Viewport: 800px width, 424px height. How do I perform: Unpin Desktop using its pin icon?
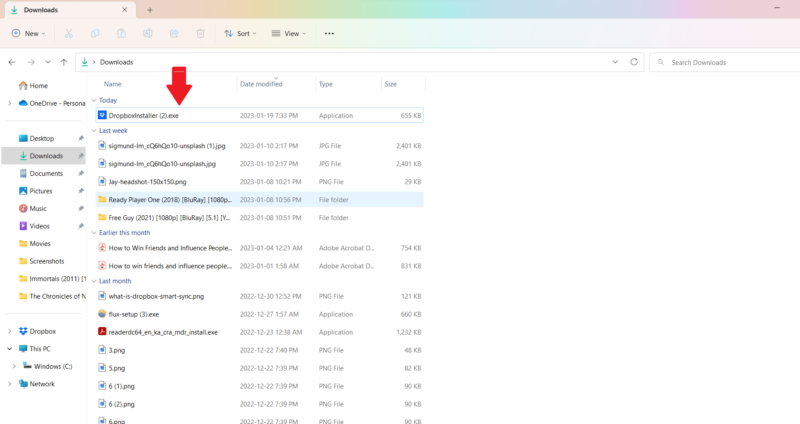(81, 138)
